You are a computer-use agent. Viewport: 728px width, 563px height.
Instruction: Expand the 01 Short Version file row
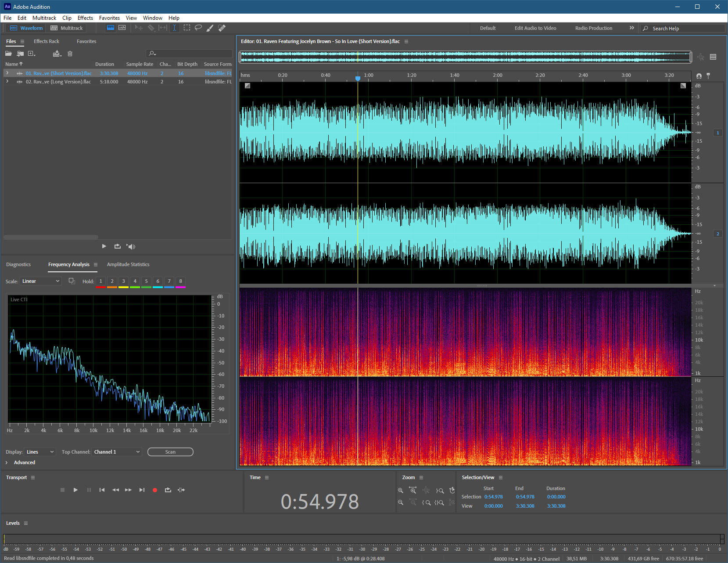pos(7,73)
